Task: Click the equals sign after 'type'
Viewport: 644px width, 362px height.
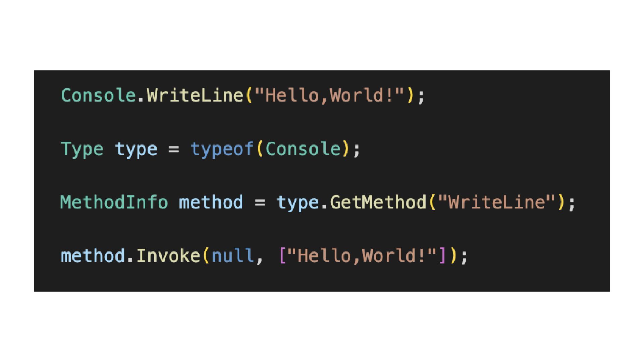Action: (173, 149)
